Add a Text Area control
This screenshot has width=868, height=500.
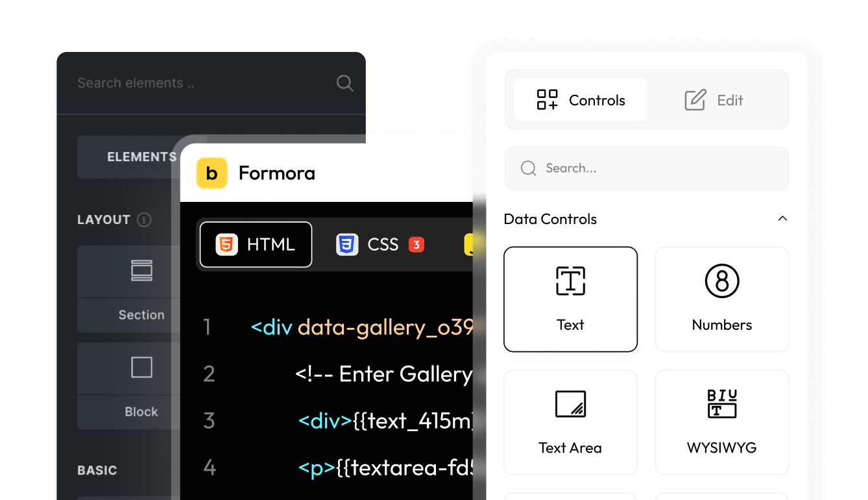click(570, 422)
